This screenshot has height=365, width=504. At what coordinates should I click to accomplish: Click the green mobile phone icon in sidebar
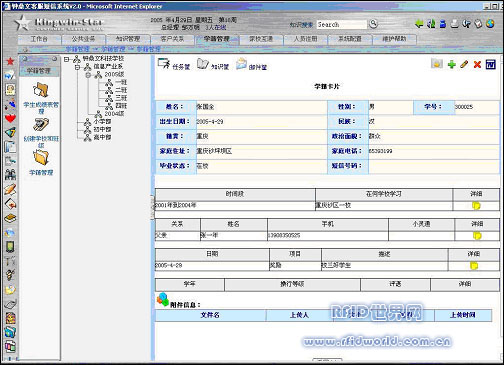coord(10,247)
